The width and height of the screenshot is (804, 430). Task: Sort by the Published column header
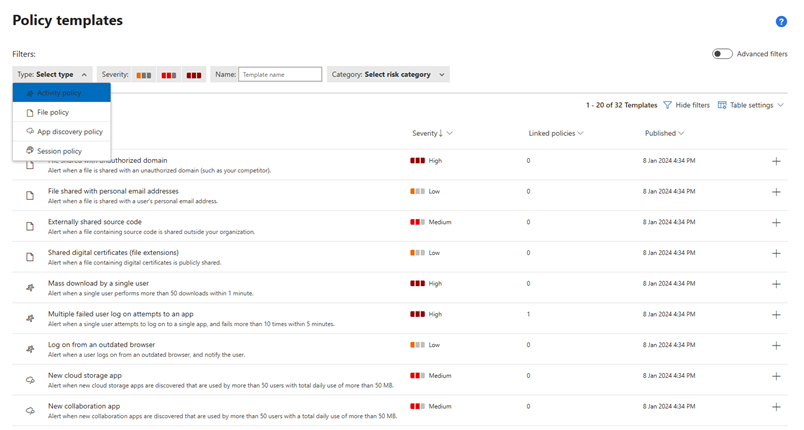[664, 133]
